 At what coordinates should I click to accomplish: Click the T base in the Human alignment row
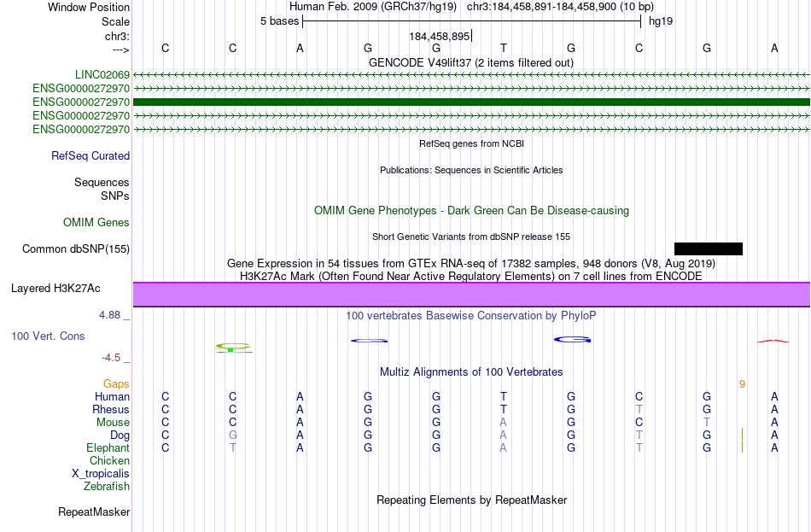pyautogui.click(x=504, y=397)
